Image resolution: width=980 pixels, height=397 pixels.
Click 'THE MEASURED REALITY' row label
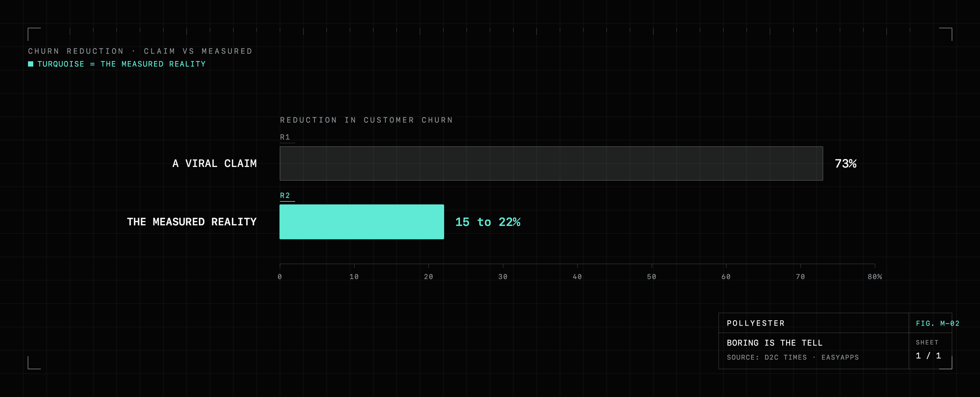click(192, 222)
